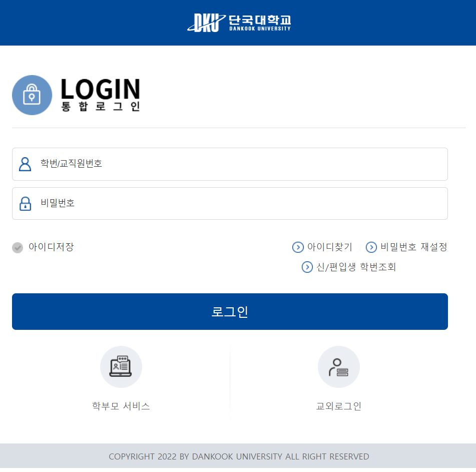Click the 통합로그인 LOGIN heading
476x472 pixels.
(100, 95)
